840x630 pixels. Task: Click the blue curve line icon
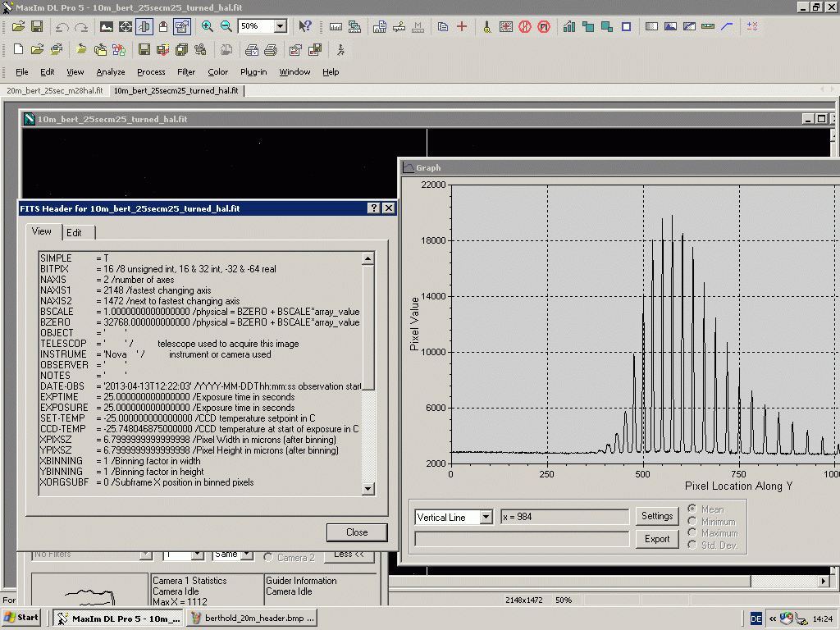tap(727, 26)
